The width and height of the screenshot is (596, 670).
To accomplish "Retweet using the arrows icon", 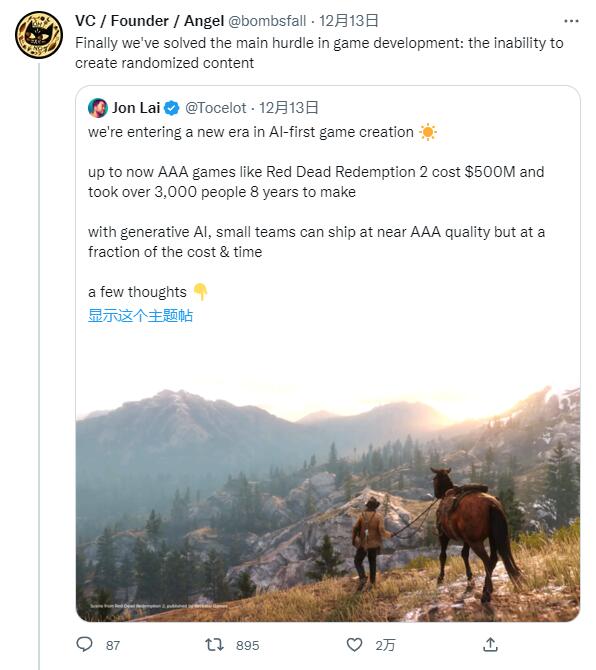I will pos(214,644).
